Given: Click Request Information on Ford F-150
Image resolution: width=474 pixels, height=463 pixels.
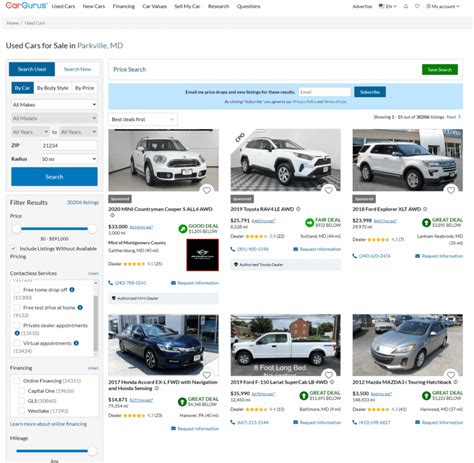Looking at the screenshot, I should 317,422.
